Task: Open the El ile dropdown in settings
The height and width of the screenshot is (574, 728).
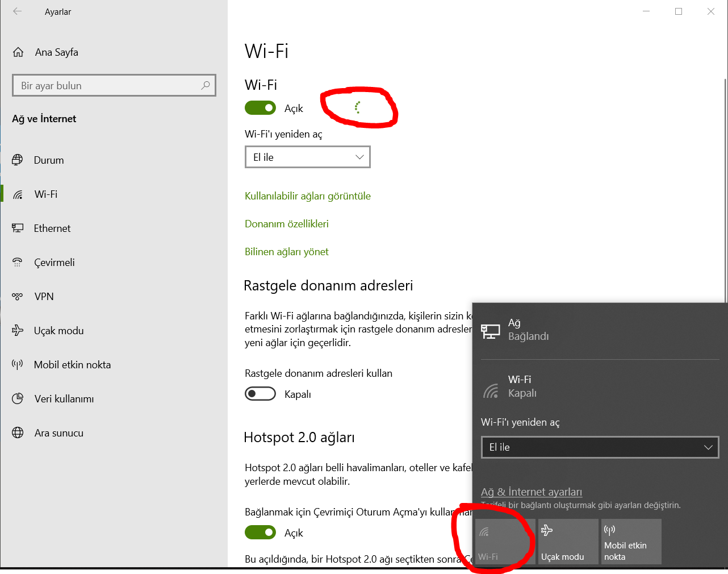Action: coord(308,157)
